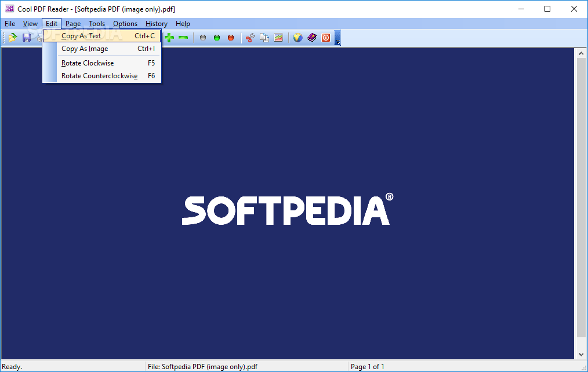The image size is (588, 372).
Task: Zoom in with the green plus icon
Action: (169, 38)
